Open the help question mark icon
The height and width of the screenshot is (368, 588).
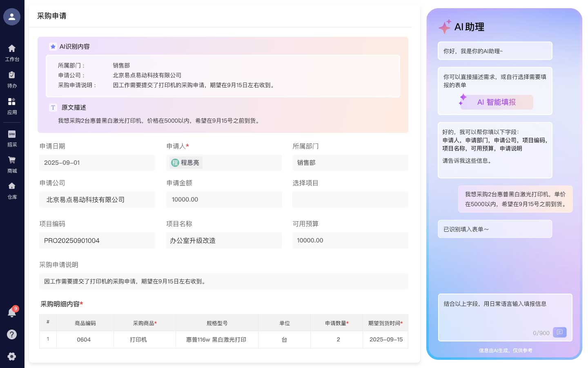pyautogui.click(x=12, y=334)
